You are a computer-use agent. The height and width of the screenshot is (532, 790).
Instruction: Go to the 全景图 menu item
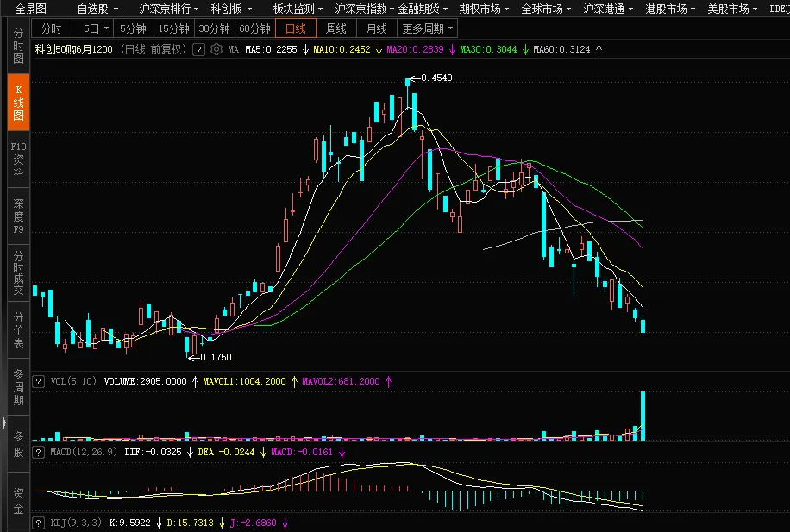pos(31,9)
